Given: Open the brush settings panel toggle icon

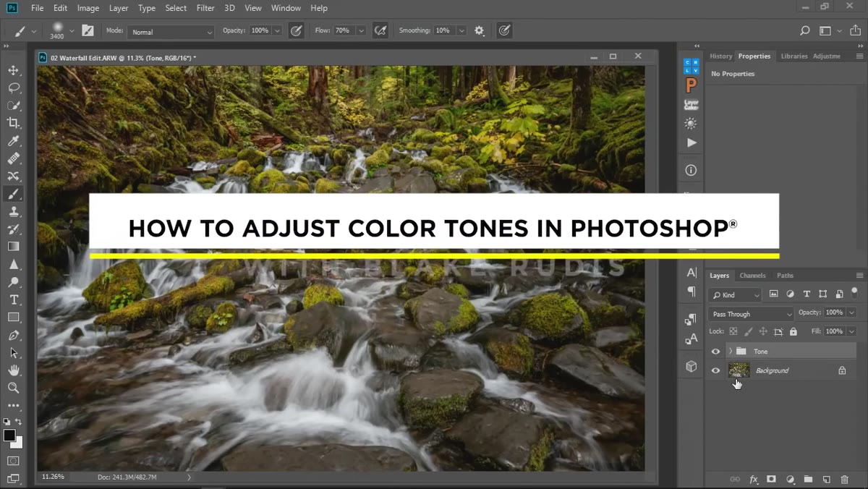Looking at the screenshot, I should tap(88, 30).
